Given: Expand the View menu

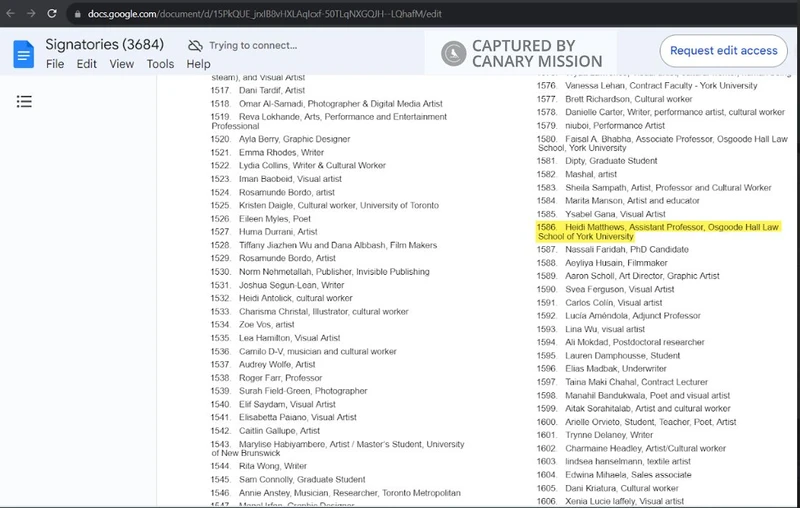Looking at the screenshot, I should coord(121,64).
